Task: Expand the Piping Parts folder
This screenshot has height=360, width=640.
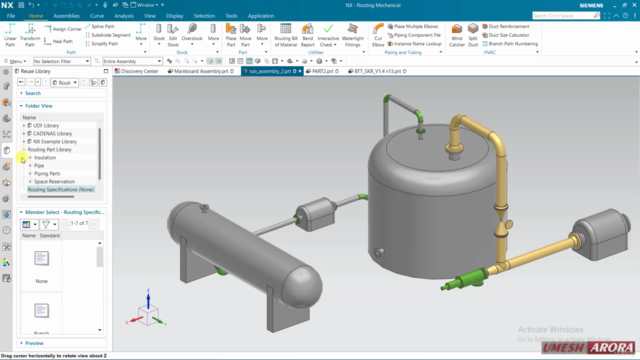Action: point(30,173)
